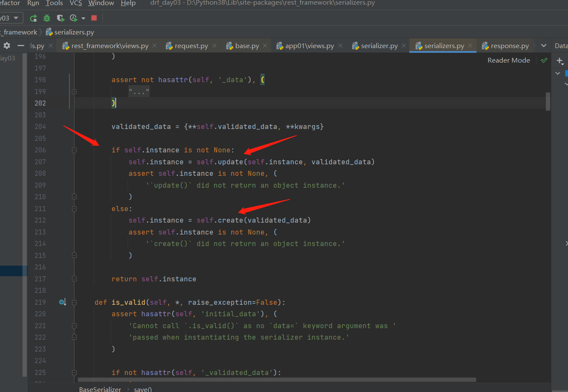Click line number 217 in the gutter
Viewport: 568px width, 392px height.
pyautogui.click(x=40, y=279)
